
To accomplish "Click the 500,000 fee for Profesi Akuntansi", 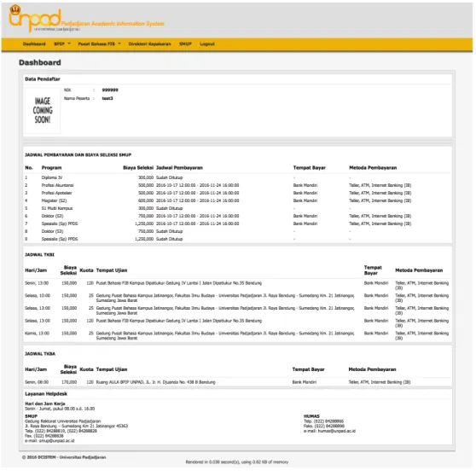I will pos(146,185).
